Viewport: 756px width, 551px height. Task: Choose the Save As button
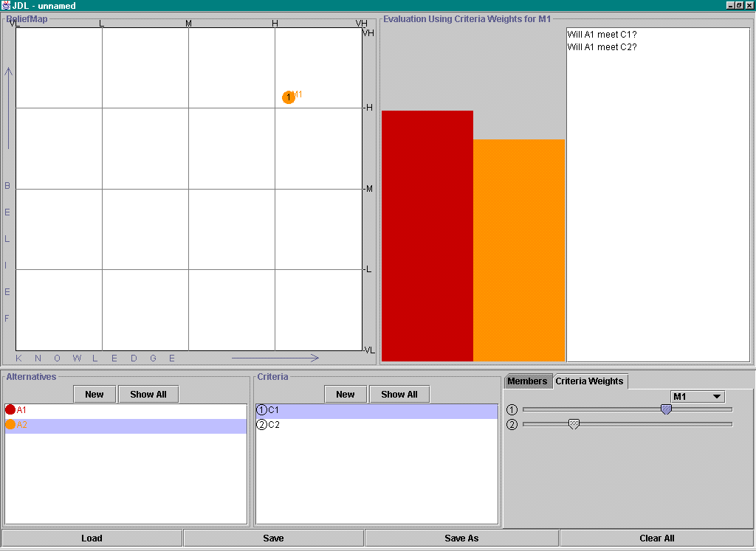(x=461, y=538)
